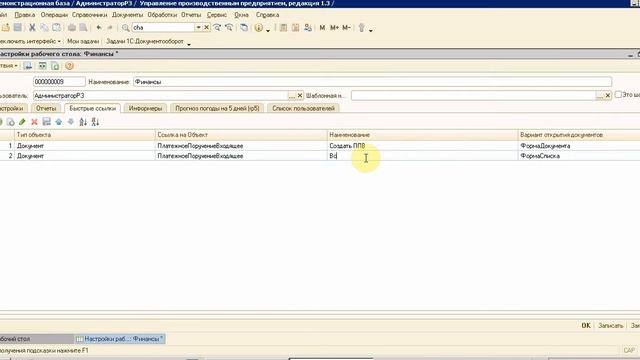Click the Paste clipboard icon
Image resolution: width=640 pixels, height=360 pixels.
(x=57, y=28)
